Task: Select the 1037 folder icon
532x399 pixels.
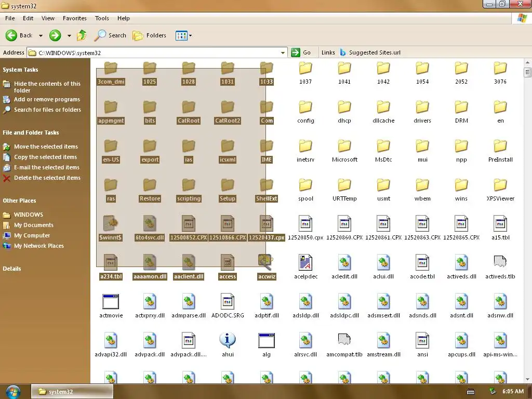Action: (305, 68)
